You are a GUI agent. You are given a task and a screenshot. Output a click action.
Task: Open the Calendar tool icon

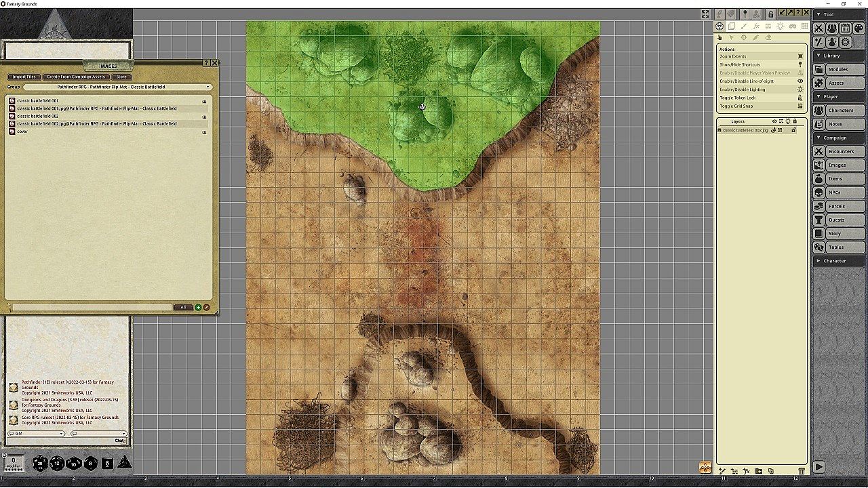[x=846, y=28]
